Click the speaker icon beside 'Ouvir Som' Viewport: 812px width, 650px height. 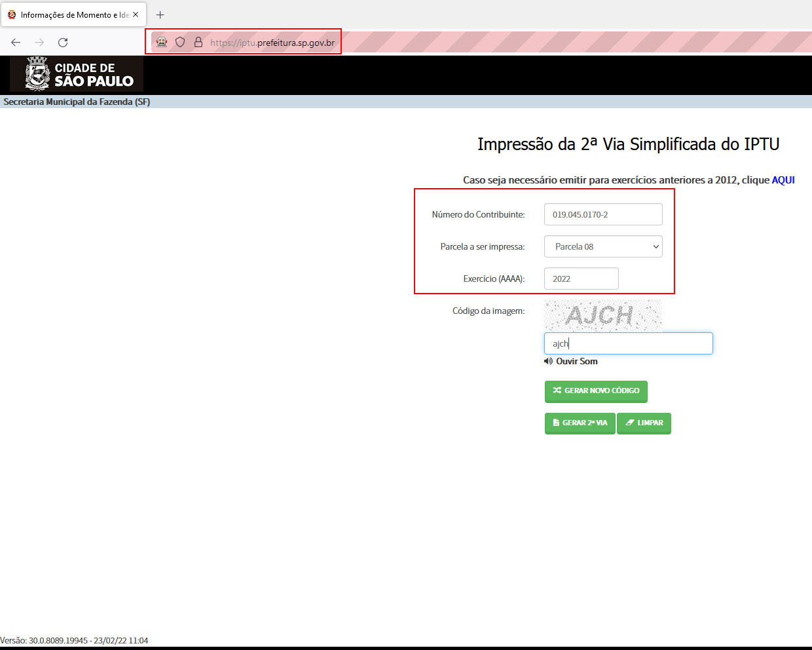click(x=549, y=361)
